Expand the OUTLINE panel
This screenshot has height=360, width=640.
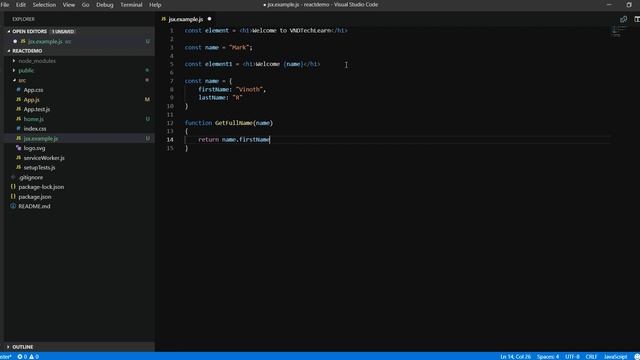click(80, 347)
